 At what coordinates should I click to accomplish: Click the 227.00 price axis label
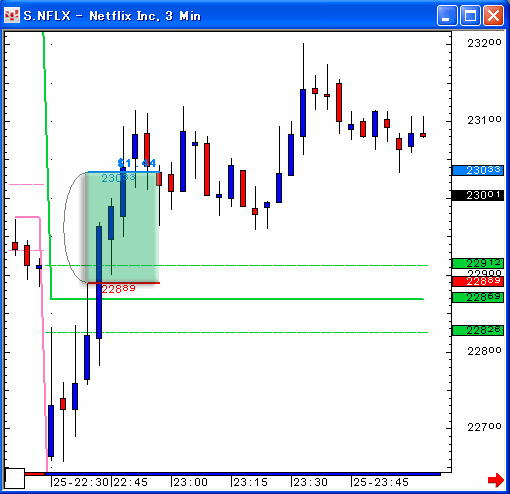(484, 427)
